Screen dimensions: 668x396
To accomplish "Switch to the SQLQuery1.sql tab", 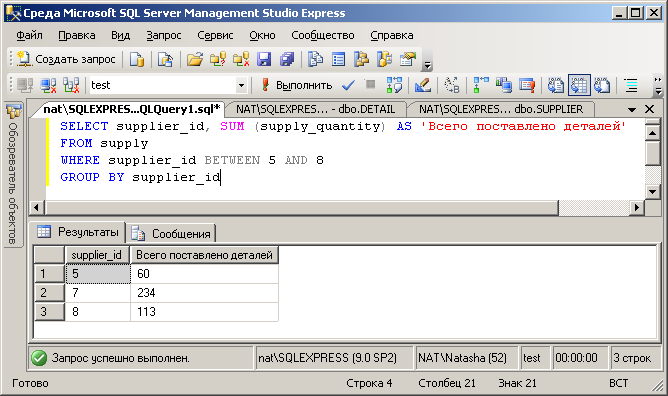I will (132, 109).
